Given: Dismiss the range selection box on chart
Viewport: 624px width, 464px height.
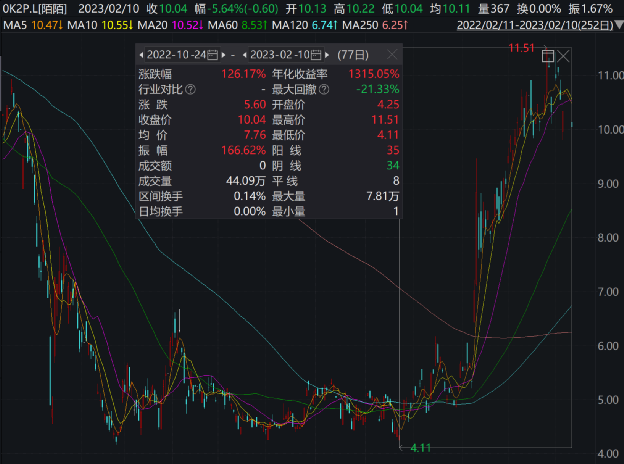Looking at the screenshot, I should pyautogui.click(x=562, y=58).
